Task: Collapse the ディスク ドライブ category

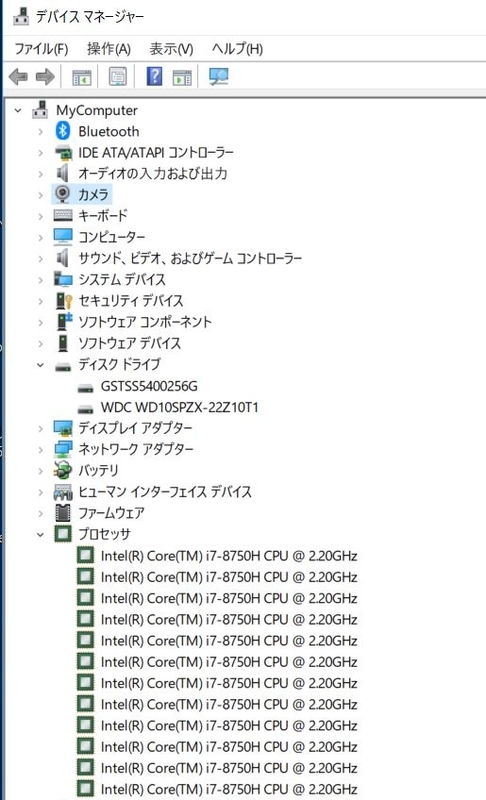Action: coord(40,365)
